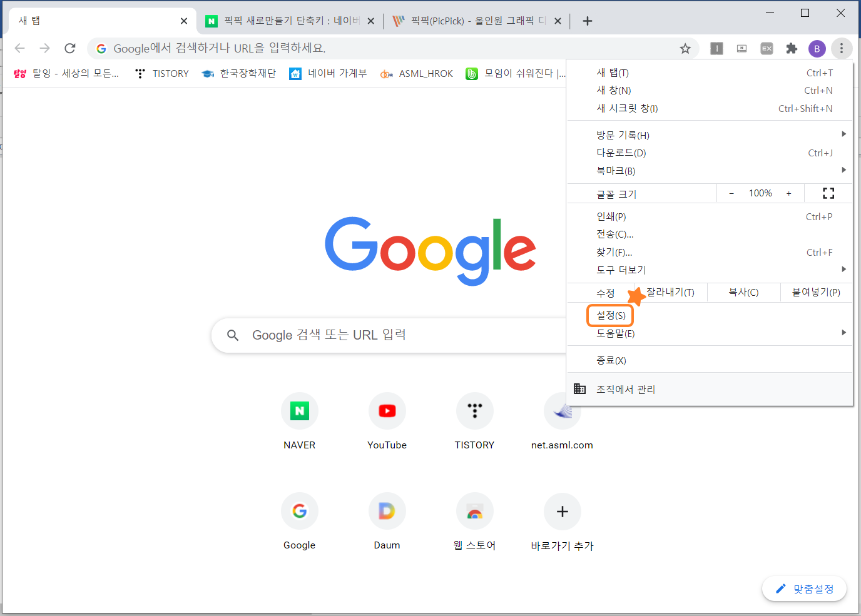Open 설정(S) settings

coord(710,315)
